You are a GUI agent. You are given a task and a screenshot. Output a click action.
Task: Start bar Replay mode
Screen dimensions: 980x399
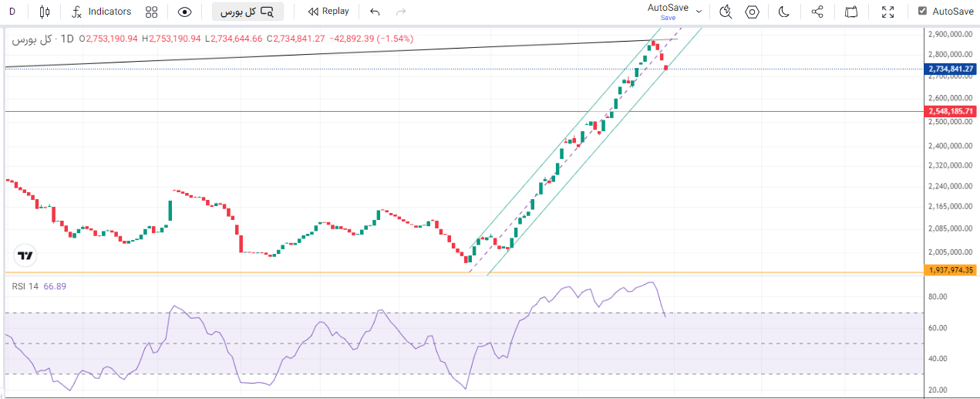click(x=328, y=12)
